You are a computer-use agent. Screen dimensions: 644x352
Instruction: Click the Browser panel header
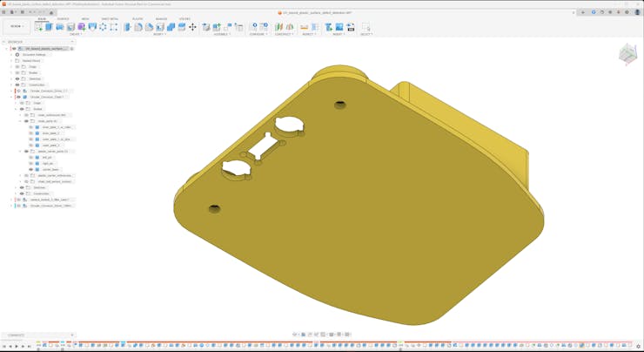tap(16, 41)
